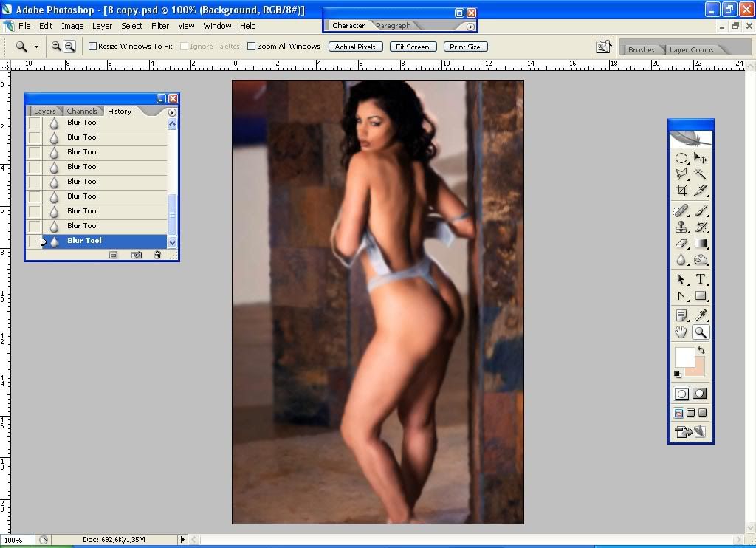Image resolution: width=756 pixels, height=548 pixels.
Task: Click Jump to ImageReady icon
Action: [690, 431]
